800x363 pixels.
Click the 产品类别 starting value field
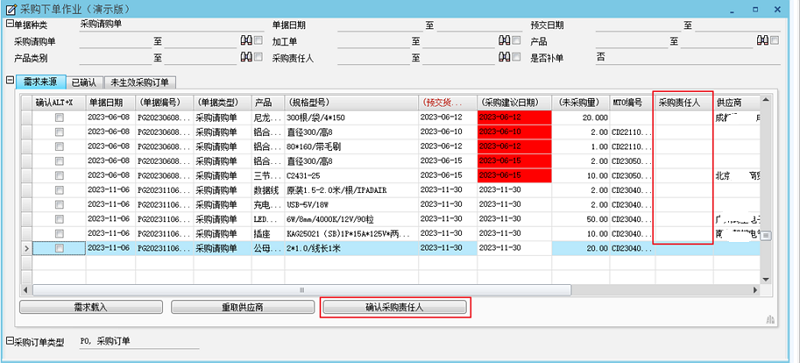(115, 58)
